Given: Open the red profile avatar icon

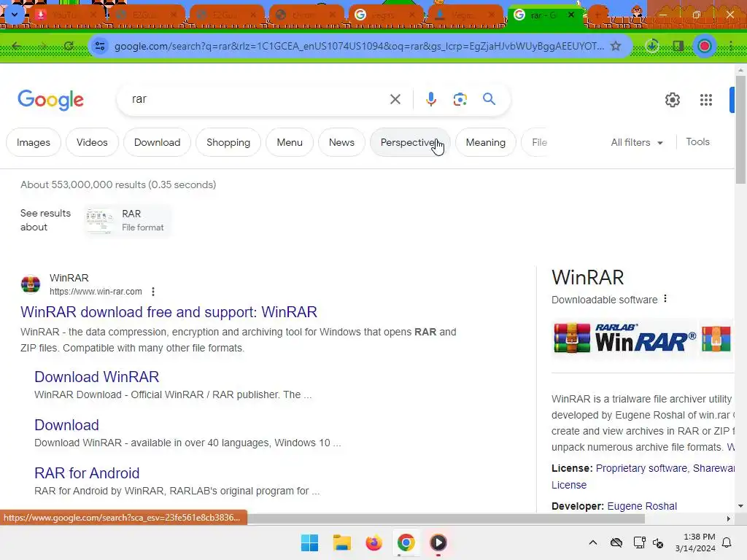Looking at the screenshot, I should (x=704, y=46).
